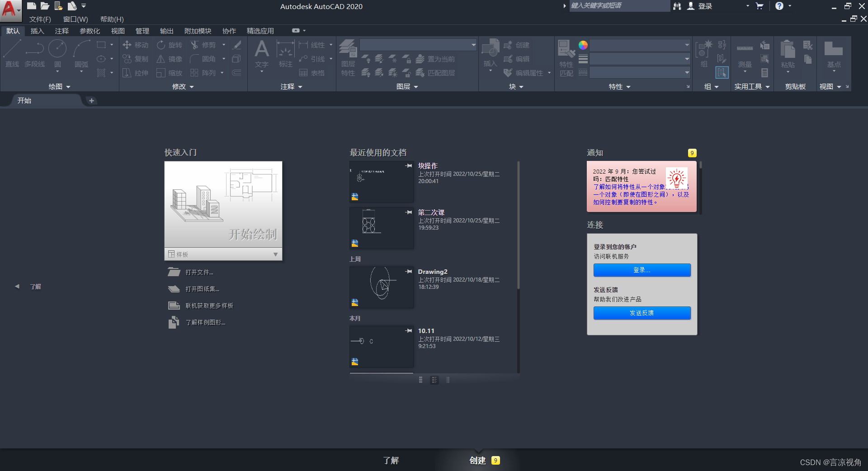Open the quick calculator icon
Viewport: 868px width, 471px height.
(764, 73)
